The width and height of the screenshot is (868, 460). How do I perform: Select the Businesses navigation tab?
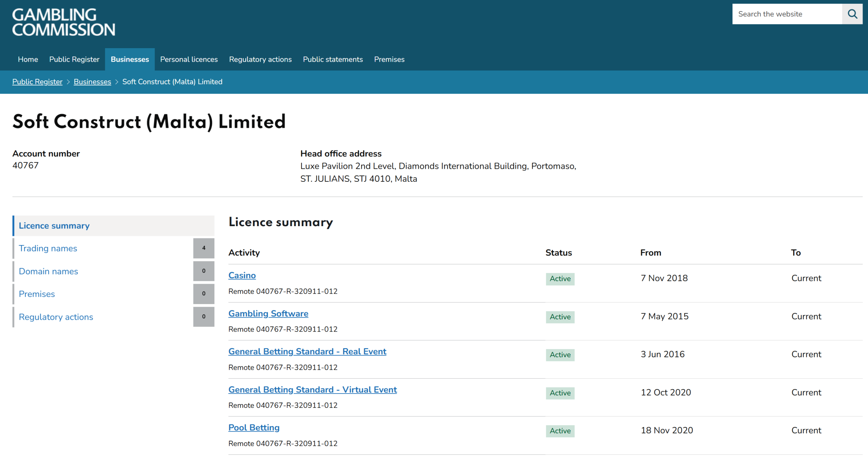tap(130, 59)
